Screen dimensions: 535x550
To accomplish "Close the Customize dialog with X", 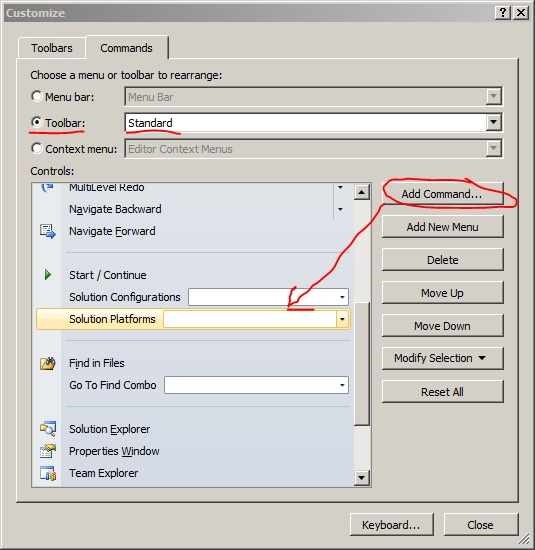I will click(521, 13).
